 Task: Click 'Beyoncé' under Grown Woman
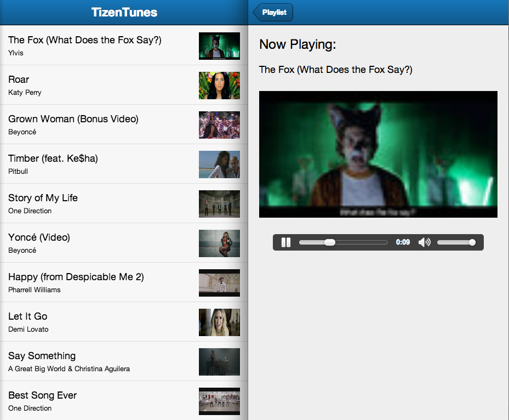coord(22,132)
